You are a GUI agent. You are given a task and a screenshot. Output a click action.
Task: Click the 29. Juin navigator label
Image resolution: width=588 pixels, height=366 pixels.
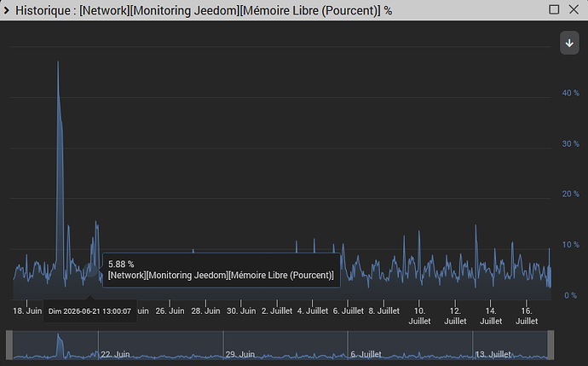coord(240,354)
